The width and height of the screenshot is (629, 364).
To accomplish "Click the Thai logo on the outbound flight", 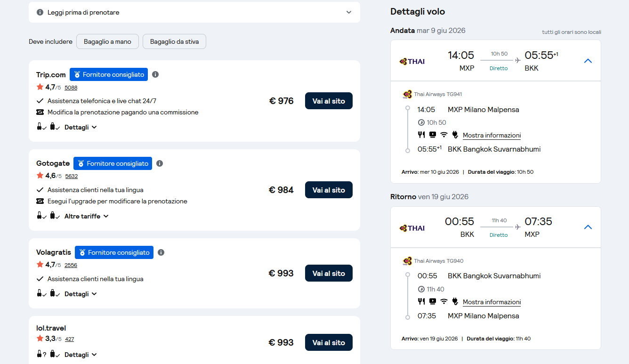I will click(412, 61).
